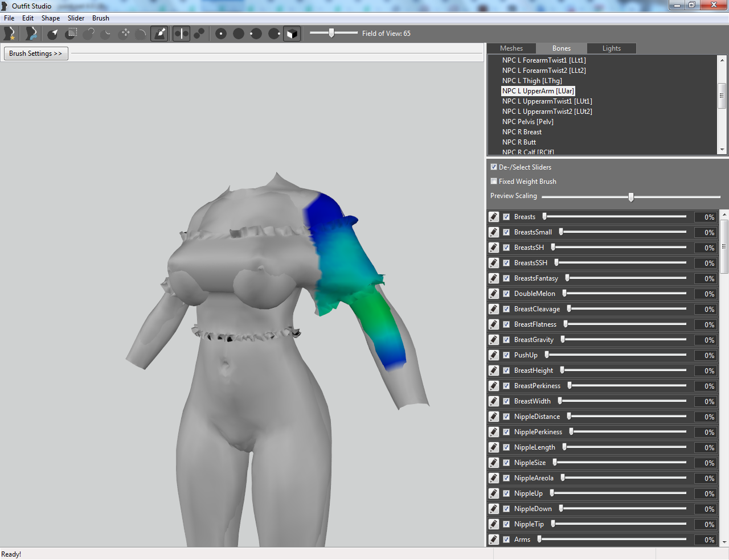Image resolution: width=729 pixels, height=560 pixels.
Task: Expand the Brush Settings panel
Action: 36,53
